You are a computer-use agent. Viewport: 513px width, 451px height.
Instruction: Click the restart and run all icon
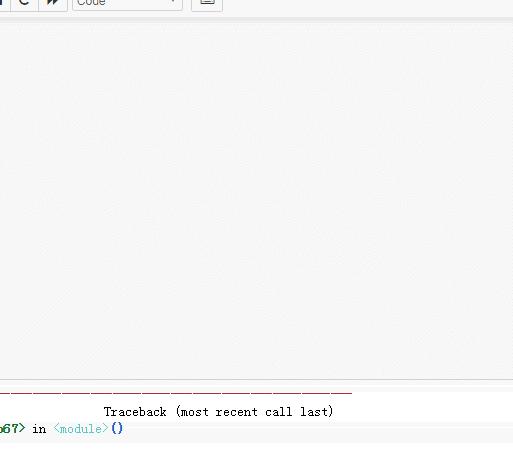(53, 3)
